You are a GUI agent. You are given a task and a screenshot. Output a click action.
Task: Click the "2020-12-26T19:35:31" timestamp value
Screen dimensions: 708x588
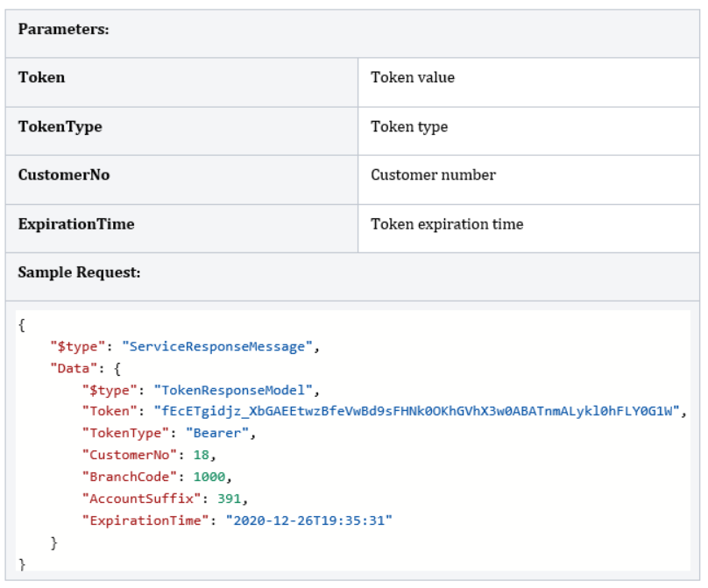coord(309,521)
